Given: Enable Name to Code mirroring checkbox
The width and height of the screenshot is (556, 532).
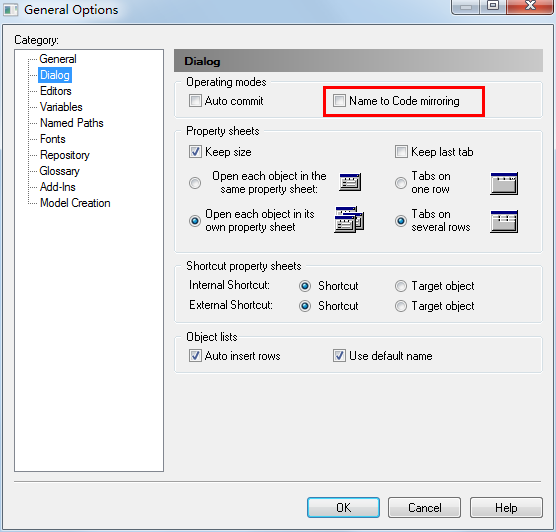Looking at the screenshot, I should coord(339,101).
